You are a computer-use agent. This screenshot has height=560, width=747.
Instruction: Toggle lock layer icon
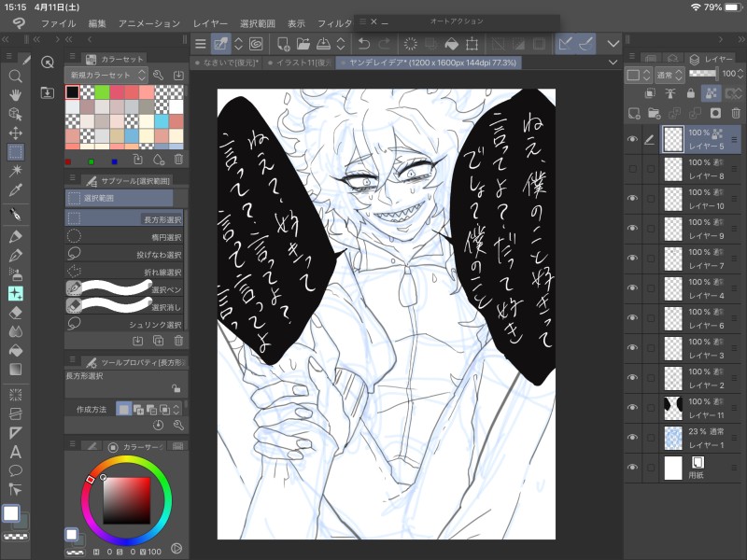tap(690, 93)
